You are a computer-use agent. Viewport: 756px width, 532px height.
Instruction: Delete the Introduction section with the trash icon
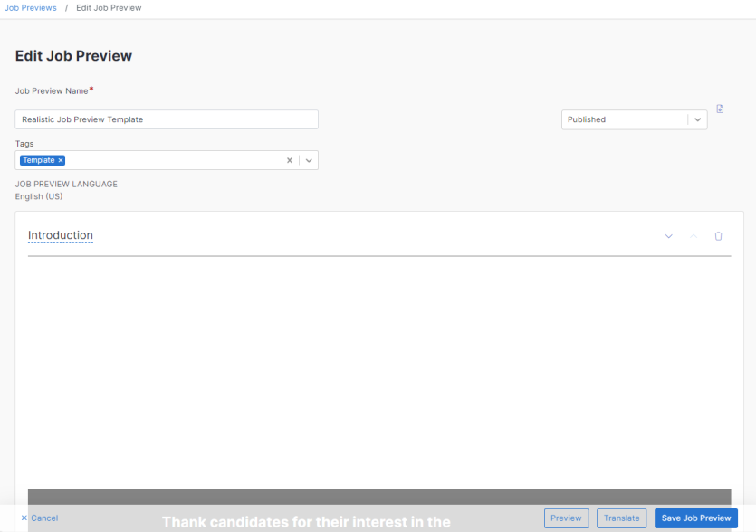pos(719,236)
